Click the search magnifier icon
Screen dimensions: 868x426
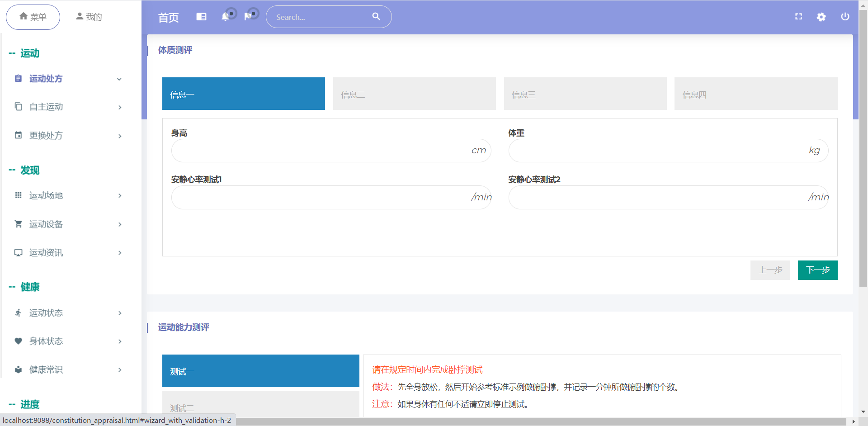tap(376, 16)
